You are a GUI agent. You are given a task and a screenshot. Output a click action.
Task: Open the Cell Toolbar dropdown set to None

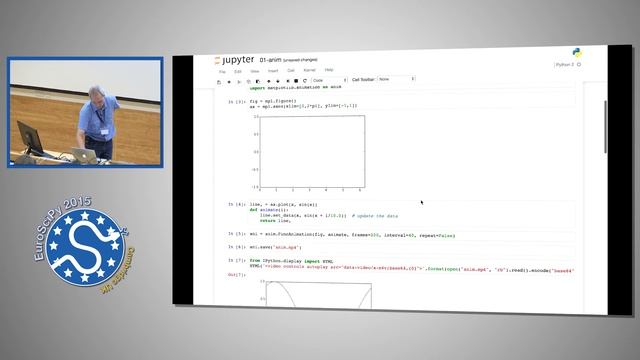pyautogui.click(x=396, y=79)
